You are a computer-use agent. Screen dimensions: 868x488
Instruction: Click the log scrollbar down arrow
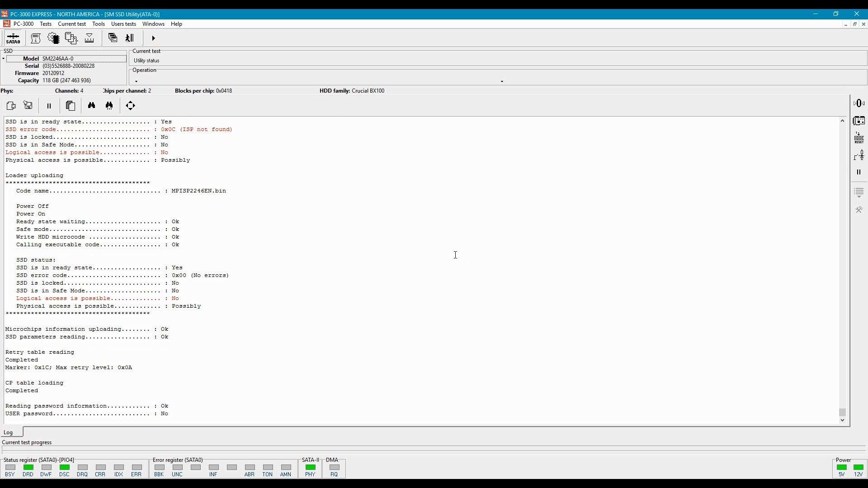(843, 421)
